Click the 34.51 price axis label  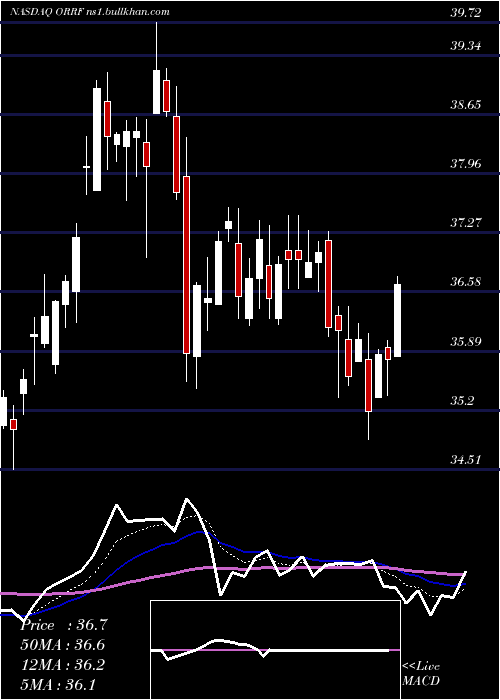[x=465, y=460]
